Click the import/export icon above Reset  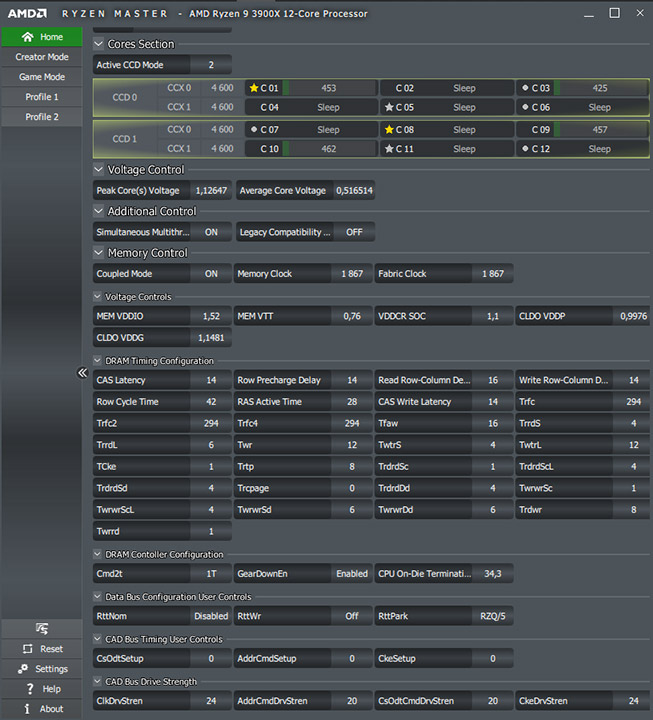42,628
